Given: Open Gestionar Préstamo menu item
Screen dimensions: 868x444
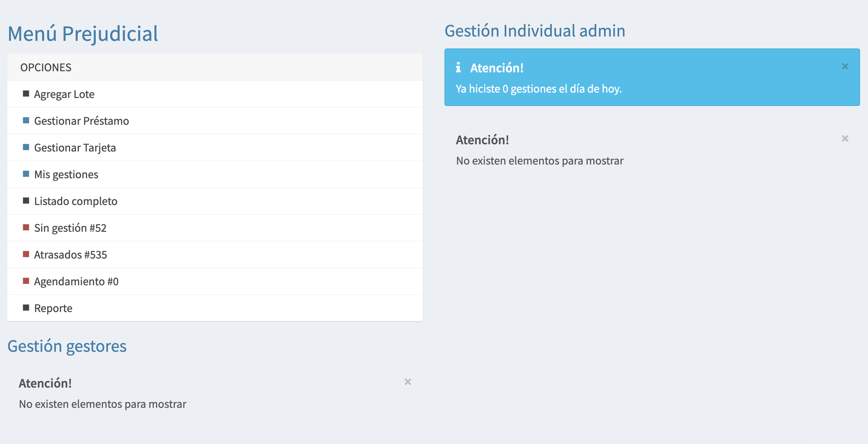Looking at the screenshot, I should [81, 121].
